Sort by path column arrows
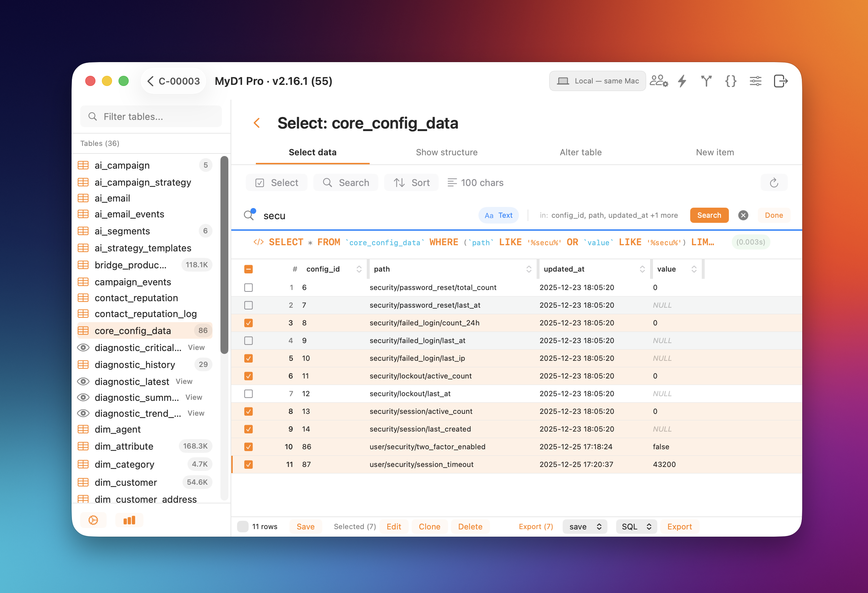 tap(529, 269)
